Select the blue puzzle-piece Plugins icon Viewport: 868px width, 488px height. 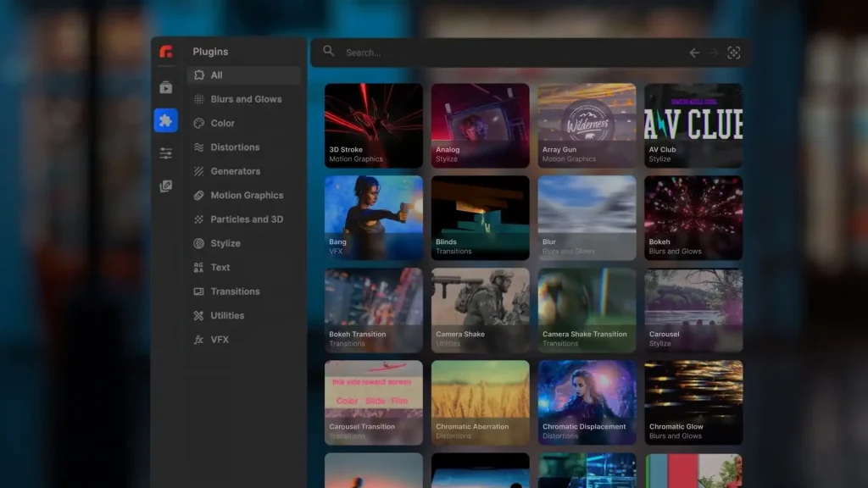(x=166, y=120)
